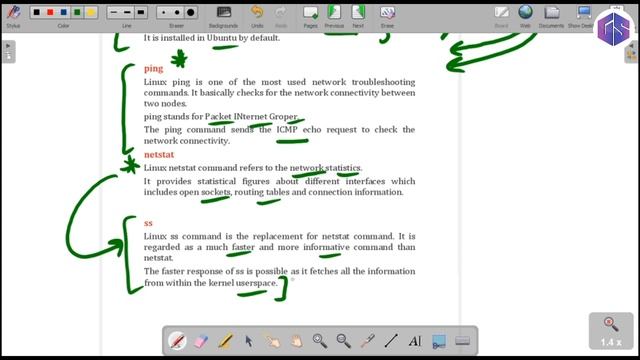Choose the thin line width
640x360 pixels.
coord(114,12)
